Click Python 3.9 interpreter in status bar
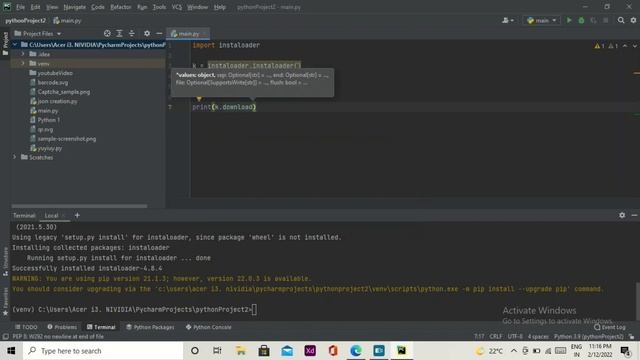Image resolution: width=640 pixels, height=360 pixels. [589, 336]
